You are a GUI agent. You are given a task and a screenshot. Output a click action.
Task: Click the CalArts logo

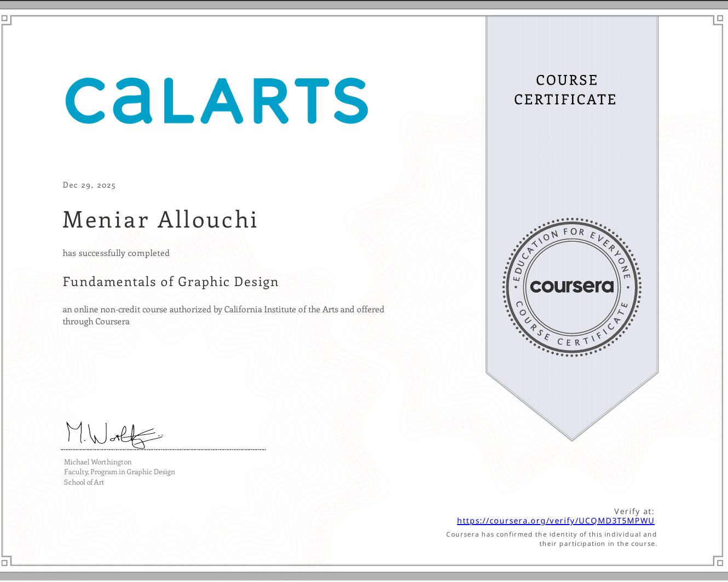coord(216,101)
